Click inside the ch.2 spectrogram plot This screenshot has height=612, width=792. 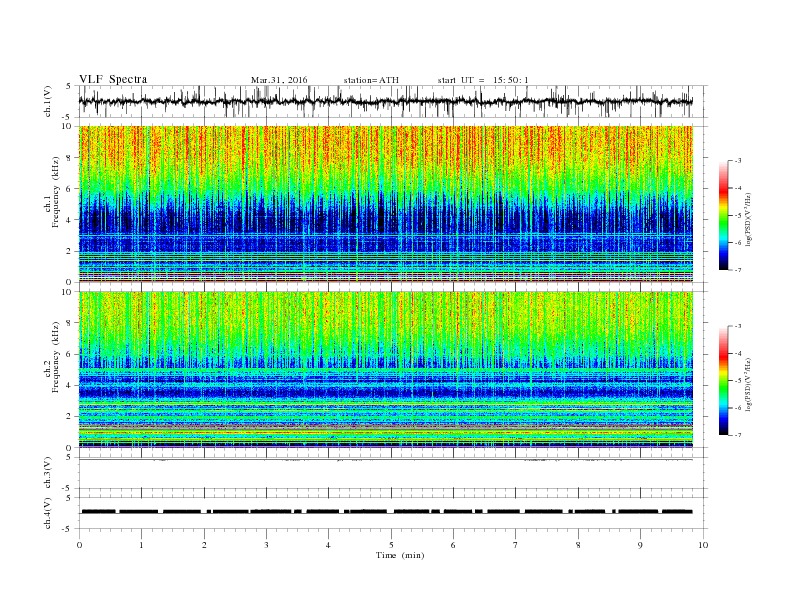pos(386,369)
